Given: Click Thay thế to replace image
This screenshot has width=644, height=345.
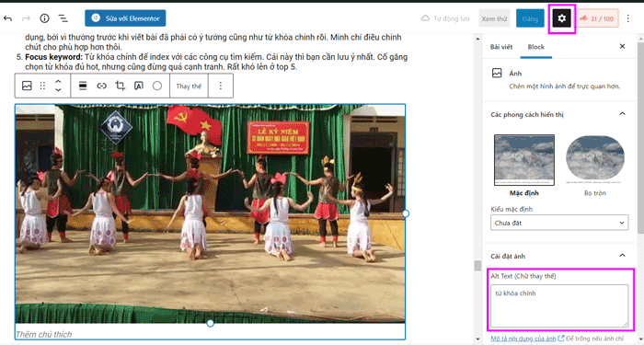Looking at the screenshot, I should click(x=189, y=86).
